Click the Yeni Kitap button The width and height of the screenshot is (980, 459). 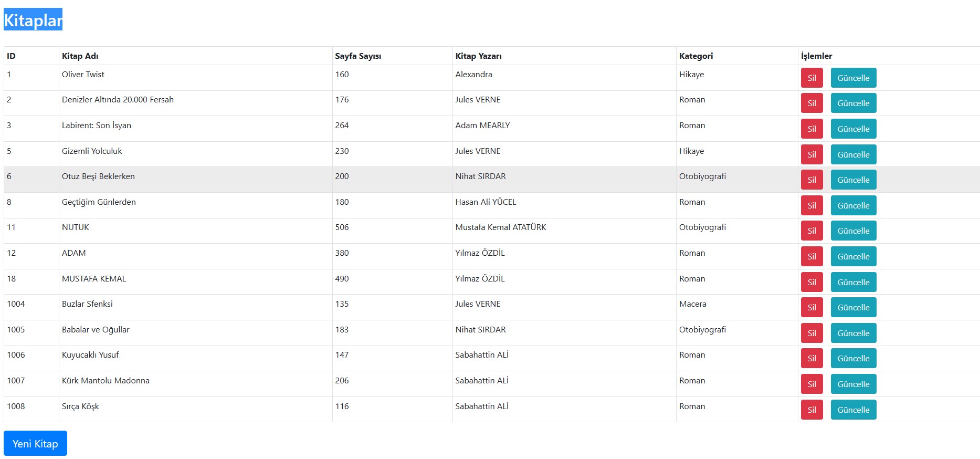[35, 444]
